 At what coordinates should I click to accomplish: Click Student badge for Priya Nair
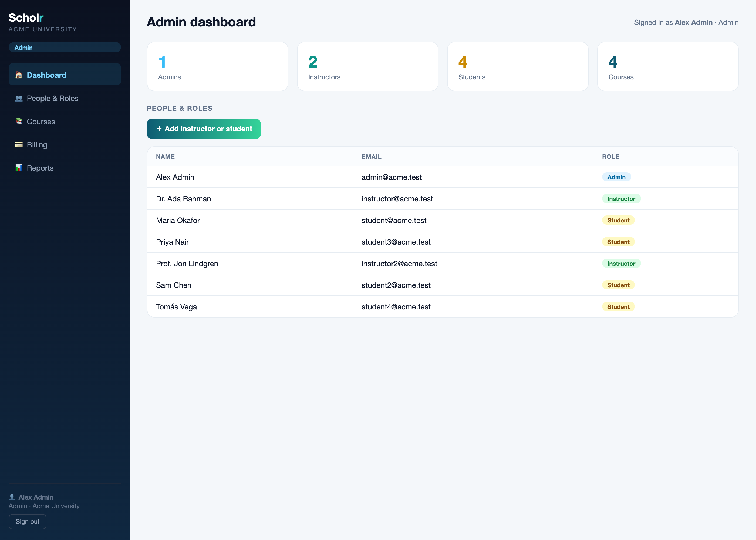coord(618,242)
